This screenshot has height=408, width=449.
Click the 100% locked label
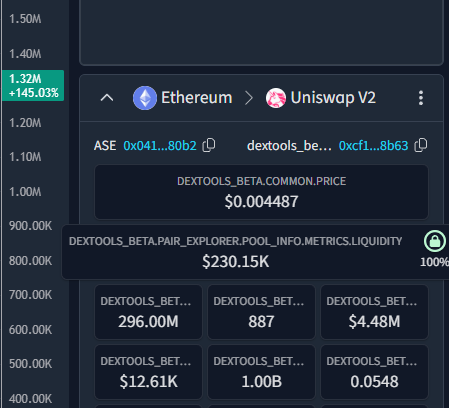(x=434, y=262)
